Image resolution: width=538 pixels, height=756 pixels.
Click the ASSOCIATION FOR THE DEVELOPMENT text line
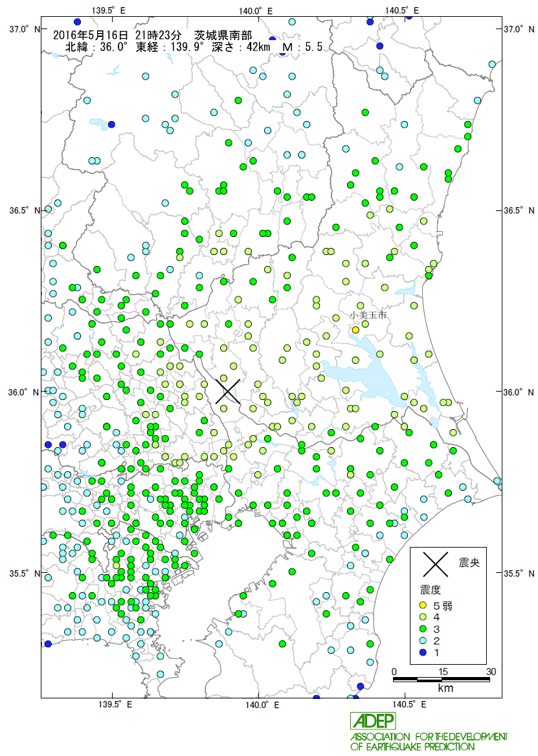[x=429, y=737]
